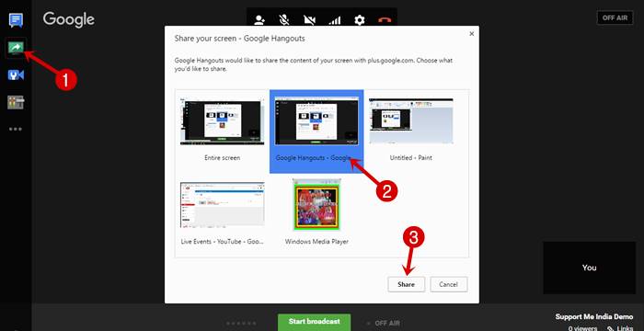
Task: Click the Live Events - YouTube label
Action: point(223,242)
